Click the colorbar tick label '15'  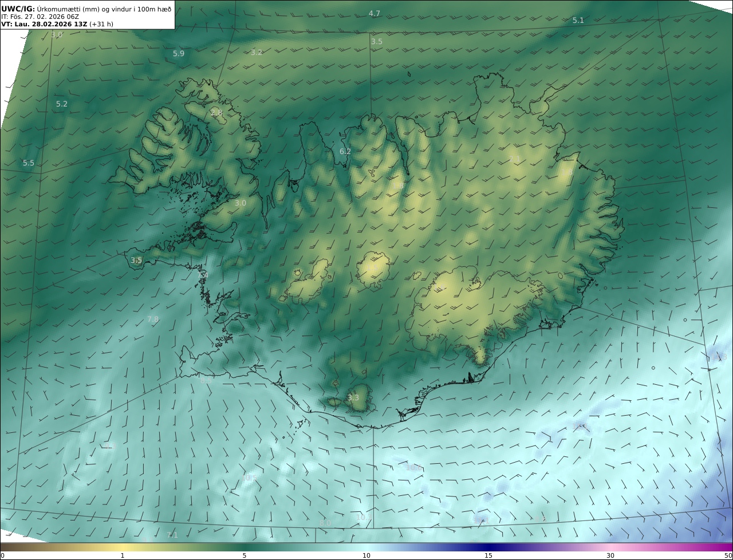pos(488,555)
